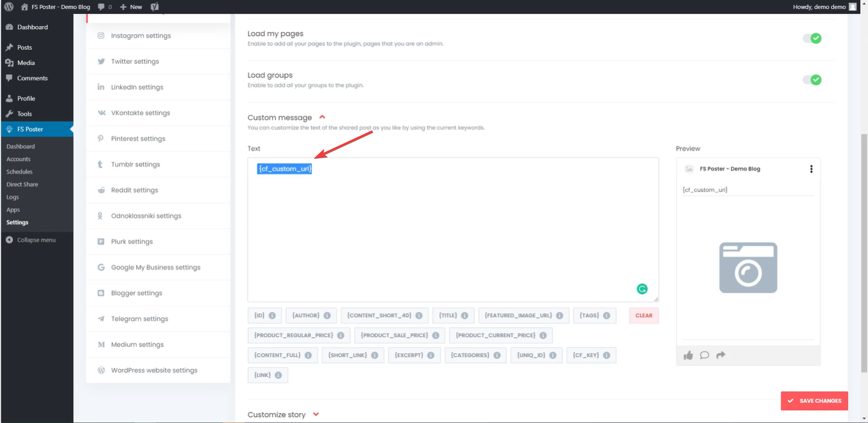Click the LinkedIn icon in settings list
The width and height of the screenshot is (868, 423).
(101, 87)
